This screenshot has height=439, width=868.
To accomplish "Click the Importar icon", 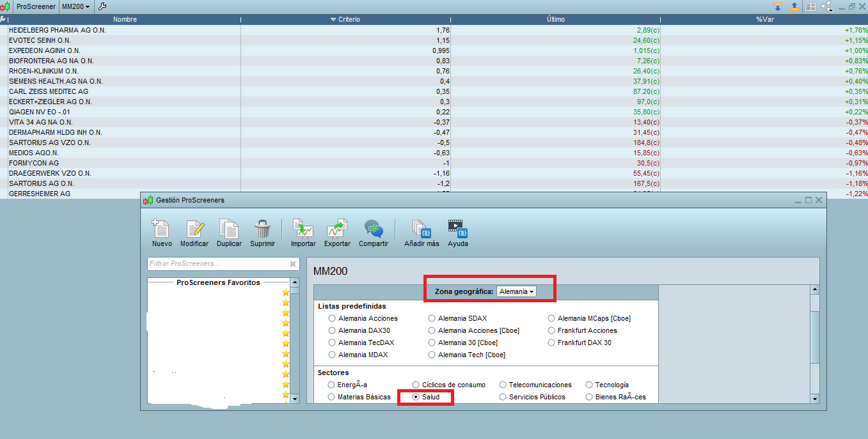I will click(303, 229).
